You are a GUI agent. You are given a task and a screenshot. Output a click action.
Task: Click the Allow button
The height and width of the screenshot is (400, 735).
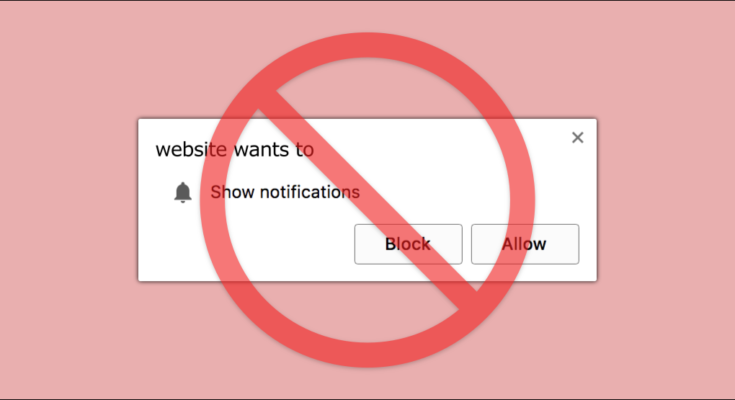[x=525, y=244]
